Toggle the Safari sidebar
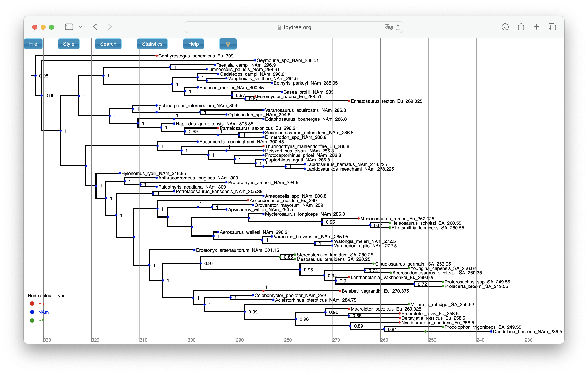Image resolution: width=588 pixels, height=375 pixels. click(x=69, y=27)
